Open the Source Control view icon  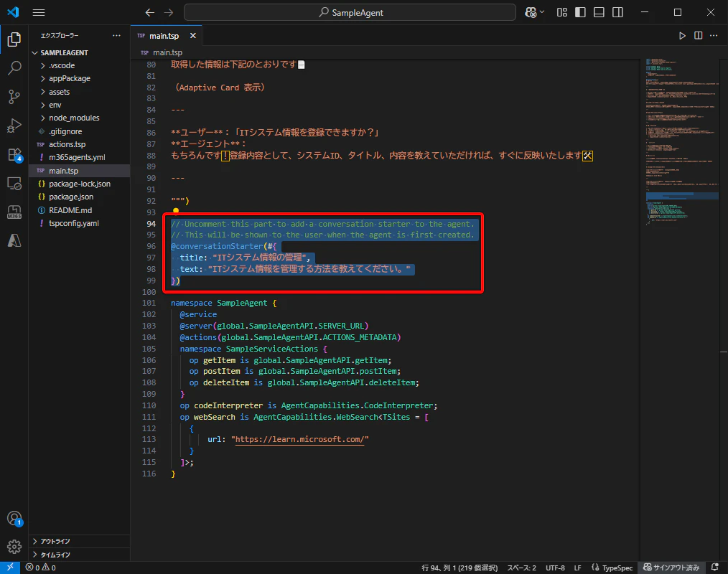[x=14, y=97]
